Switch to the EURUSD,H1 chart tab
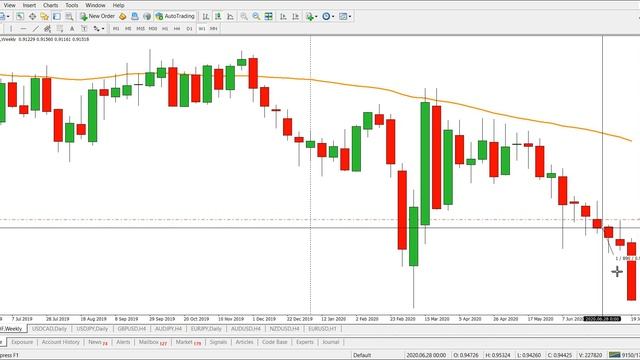 [322, 329]
